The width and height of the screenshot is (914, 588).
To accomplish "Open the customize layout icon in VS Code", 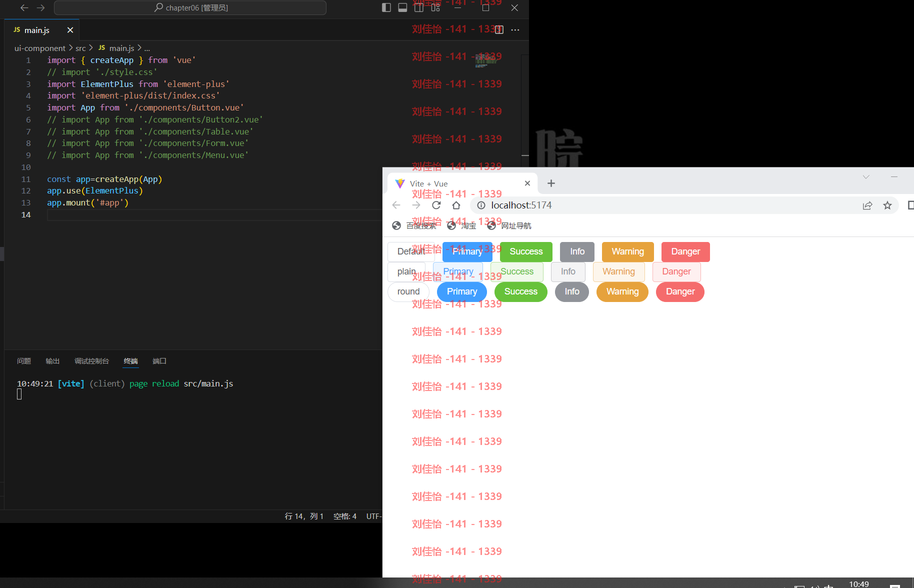I will (435, 7).
